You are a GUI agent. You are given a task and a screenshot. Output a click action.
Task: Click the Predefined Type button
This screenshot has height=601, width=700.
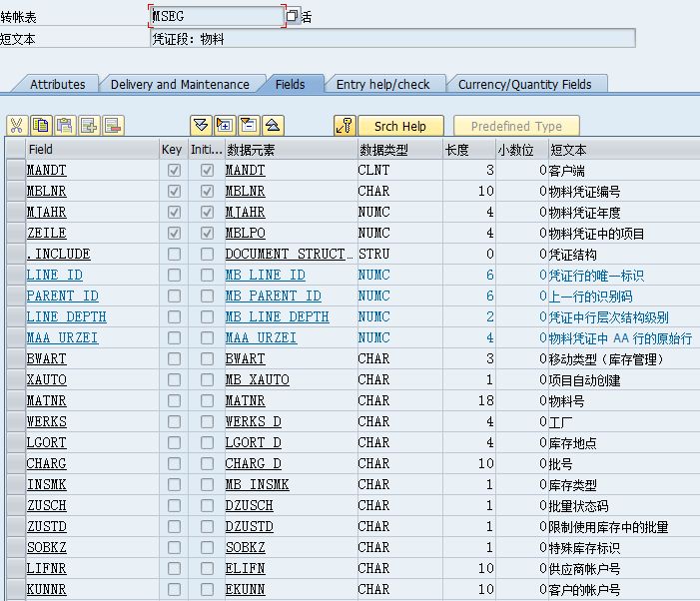click(x=516, y=126)
